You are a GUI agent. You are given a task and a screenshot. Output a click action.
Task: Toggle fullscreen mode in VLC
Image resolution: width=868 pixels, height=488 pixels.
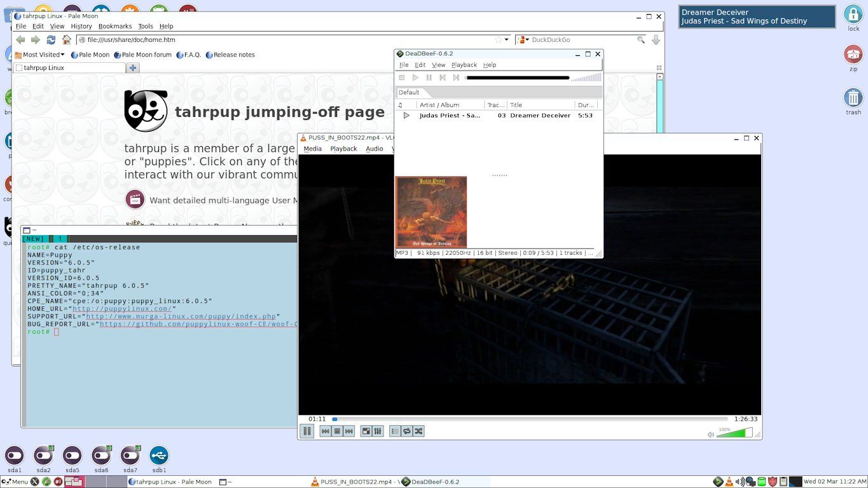[366, 431]
